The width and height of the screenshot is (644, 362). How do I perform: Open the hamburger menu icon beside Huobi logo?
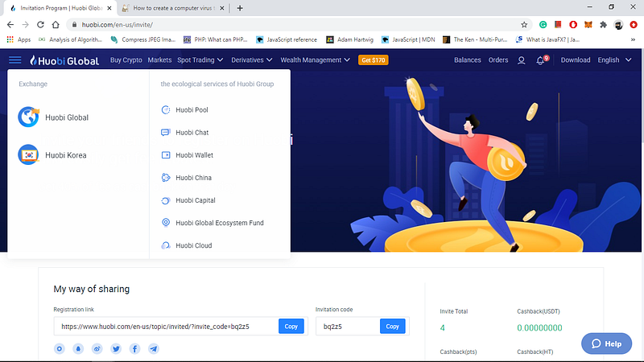point(14,60)
